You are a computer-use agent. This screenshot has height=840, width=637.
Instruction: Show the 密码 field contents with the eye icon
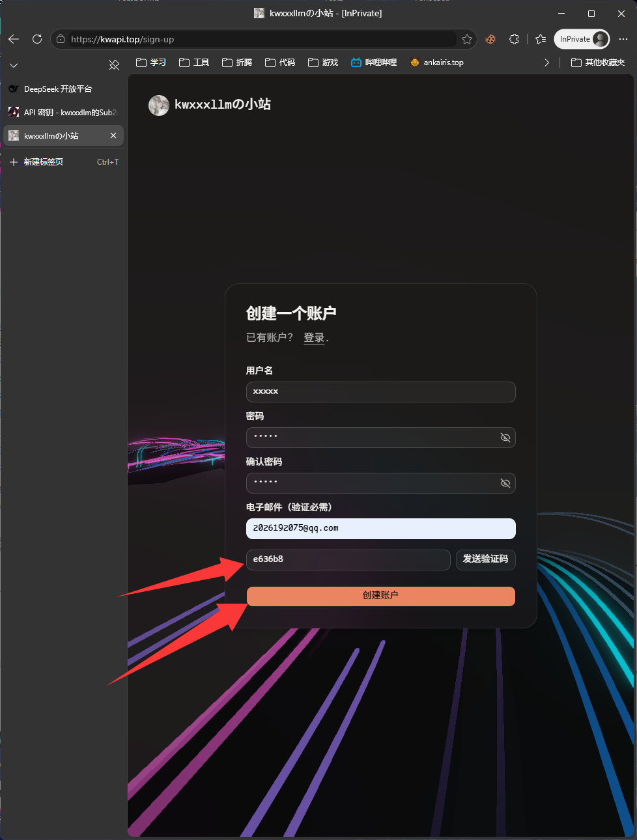point(505,438)
